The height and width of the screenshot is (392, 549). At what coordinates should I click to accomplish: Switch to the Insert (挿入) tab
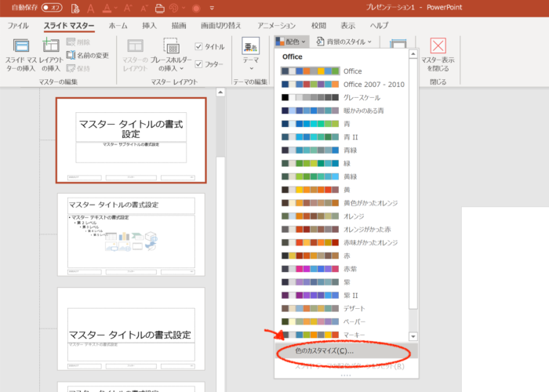[150, 26]
